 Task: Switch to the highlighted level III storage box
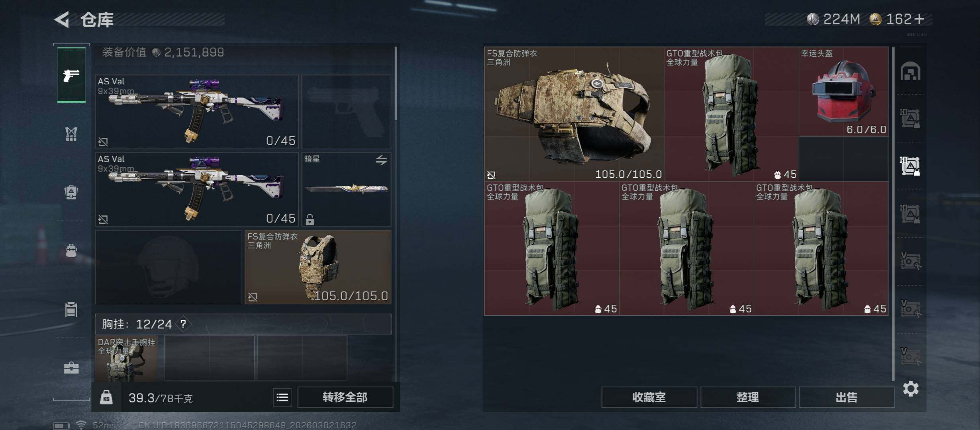click(910, 166)
